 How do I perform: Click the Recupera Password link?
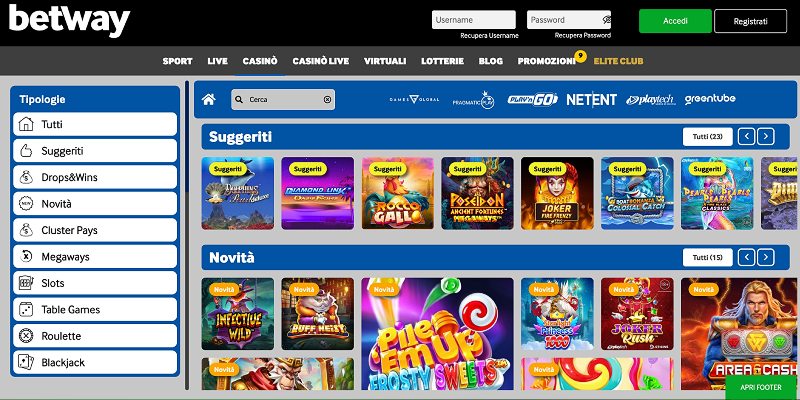583,36
